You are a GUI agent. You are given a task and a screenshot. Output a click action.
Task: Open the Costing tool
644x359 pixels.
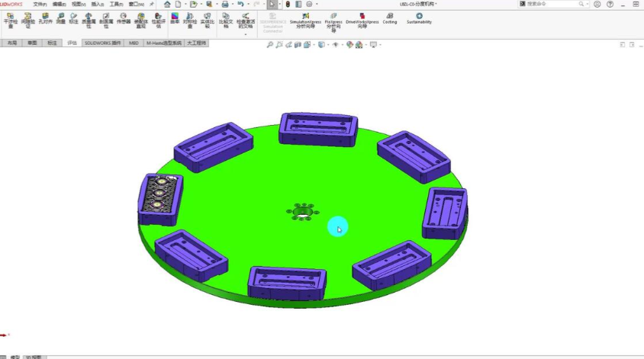(390, 18)
